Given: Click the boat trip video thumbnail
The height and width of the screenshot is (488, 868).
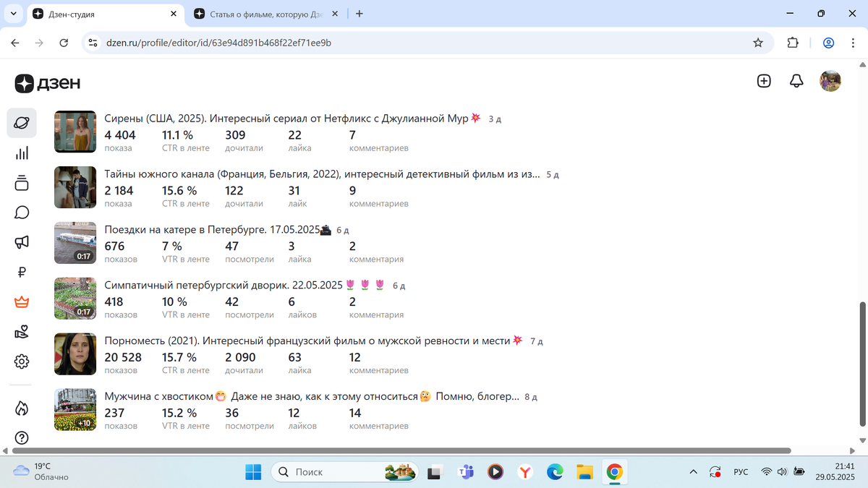Looking at the screenshot, I should [75, 243].
